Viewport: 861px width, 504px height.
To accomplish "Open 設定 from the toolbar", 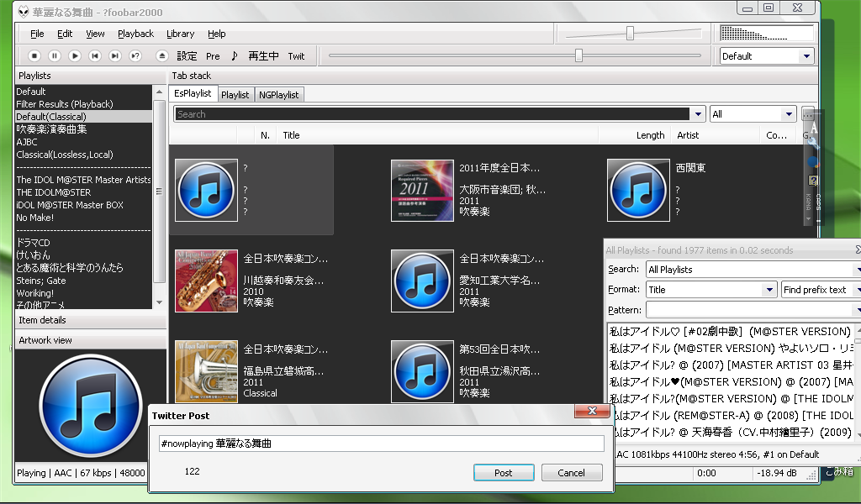I will 187,56.
